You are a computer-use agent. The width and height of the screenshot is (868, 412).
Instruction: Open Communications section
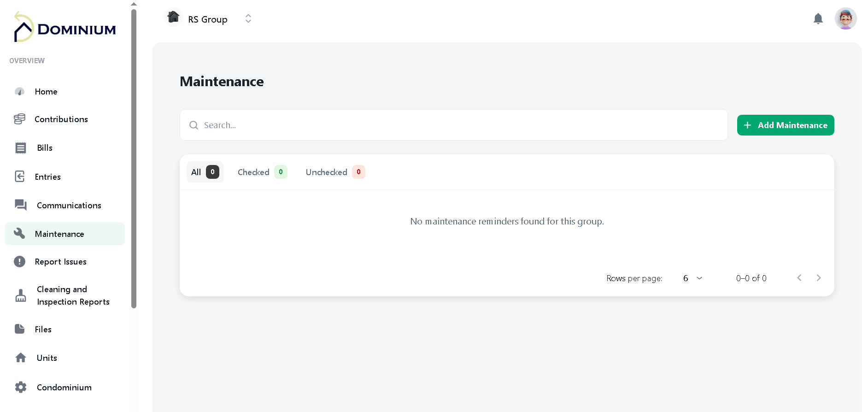65,205
